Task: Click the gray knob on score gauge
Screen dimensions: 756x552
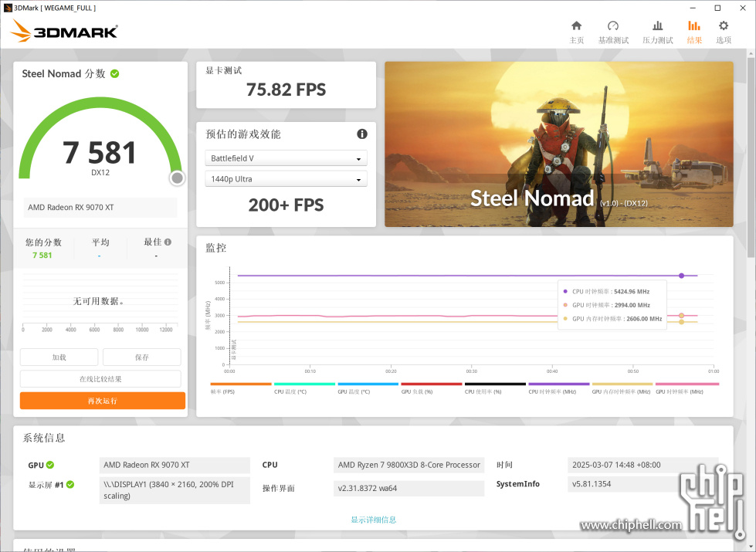Action: coord(177,178)
